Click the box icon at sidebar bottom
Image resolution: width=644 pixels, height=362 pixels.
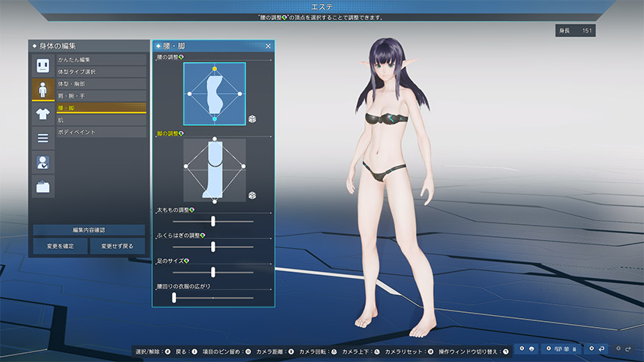tap(42, 185)
